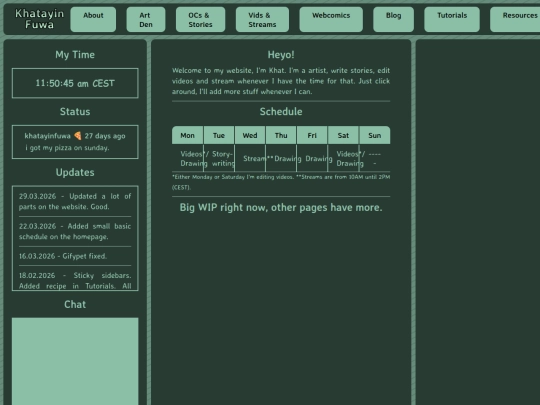Click the 11:50:45 am CEST clock

pos(75,83)
